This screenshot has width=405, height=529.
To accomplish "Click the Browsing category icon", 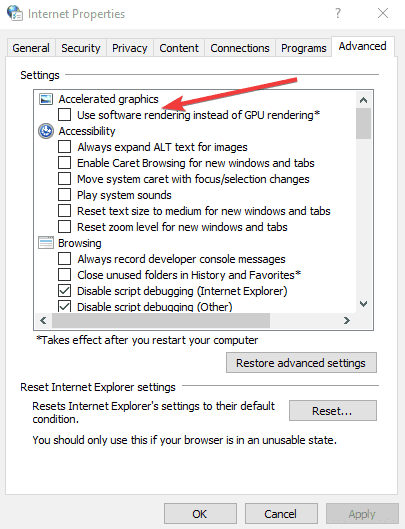I will point(46,243).
